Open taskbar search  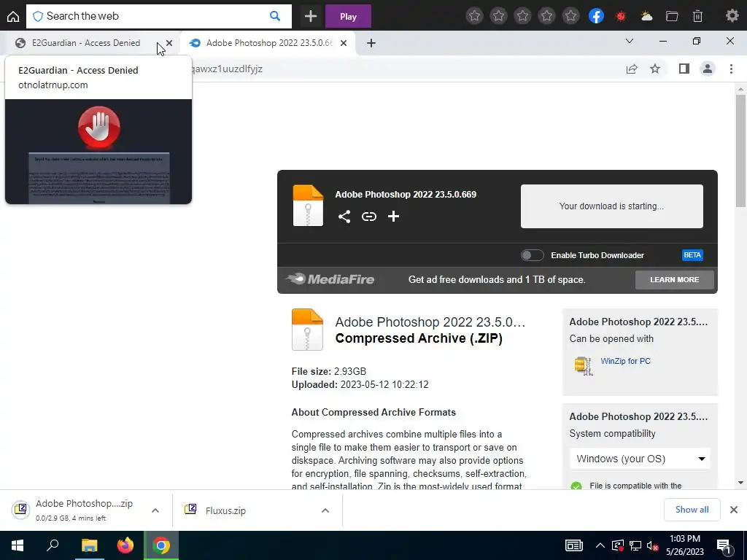coord(53,545)
